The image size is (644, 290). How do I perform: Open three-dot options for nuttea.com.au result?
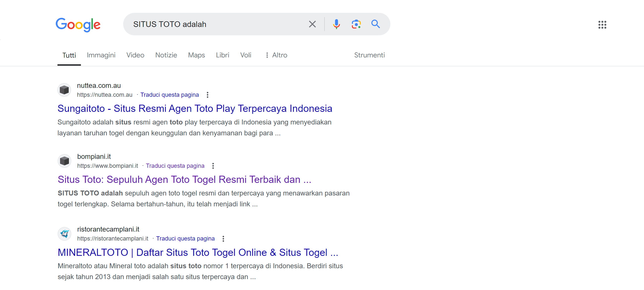[x=208, y=95]
